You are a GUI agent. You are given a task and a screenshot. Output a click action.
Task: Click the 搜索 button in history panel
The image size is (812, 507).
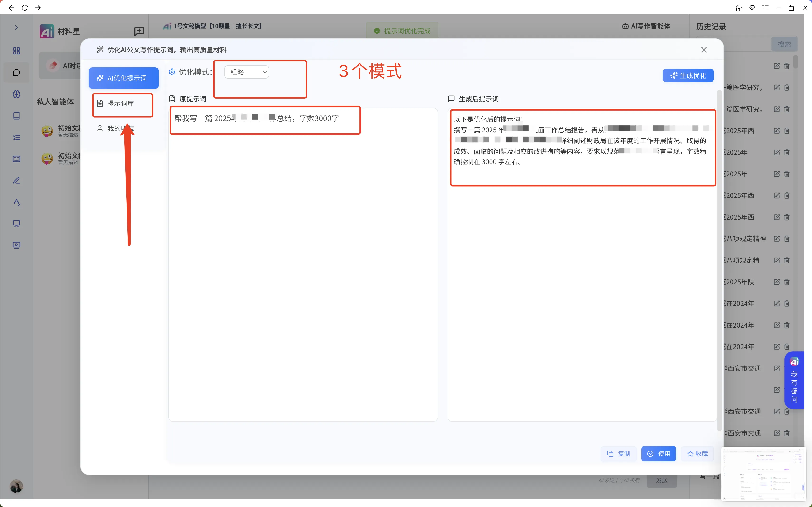click(784, 44)
